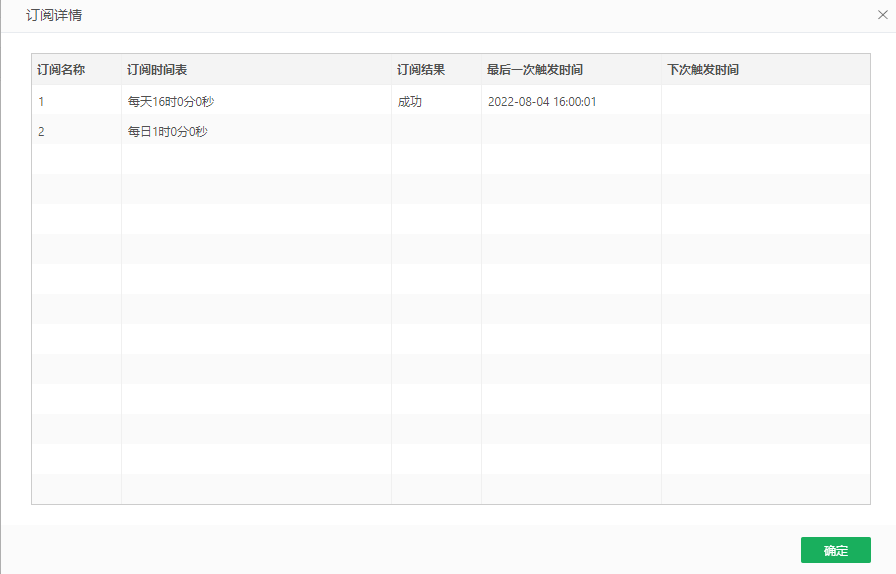Select the 下次触发时间 column header
Screen dimensions: 896x574
coord(766,70)
